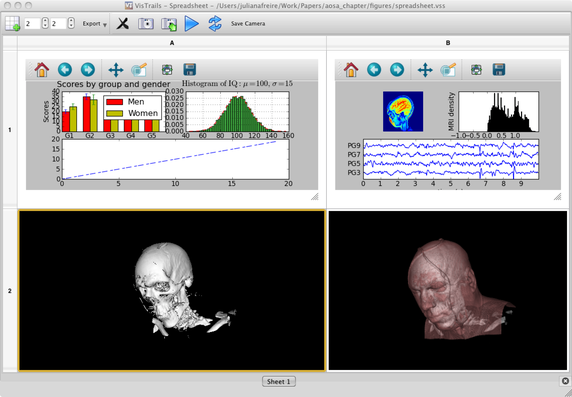Click the scissors cut-cell icon
This screenshot has width=572, height=397.
(123, 24)
